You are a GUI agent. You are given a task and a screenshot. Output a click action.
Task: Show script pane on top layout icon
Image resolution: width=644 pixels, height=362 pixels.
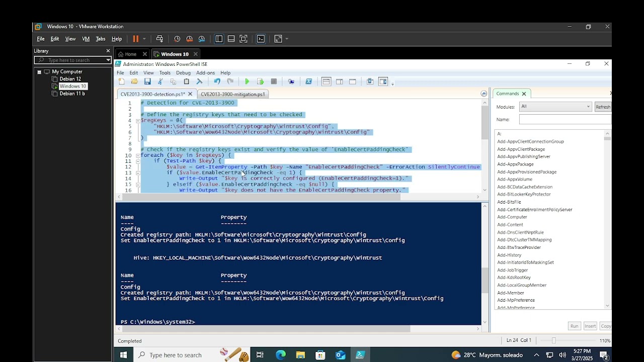[326, 81]
